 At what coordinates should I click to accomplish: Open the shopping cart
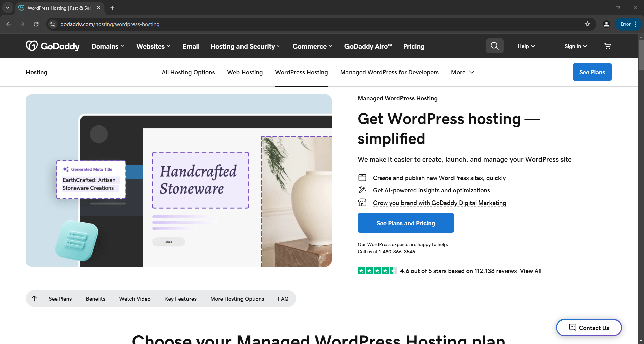607,46
